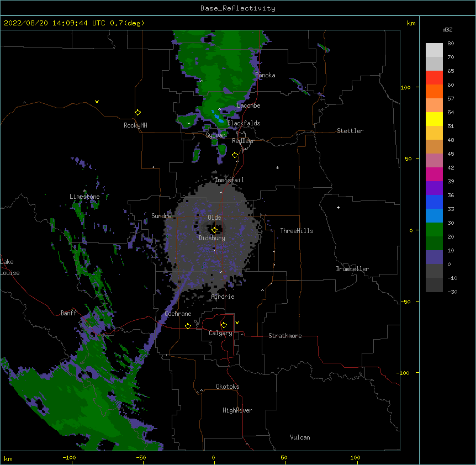Pick the bright yellow legend swatch

[434, 119]
